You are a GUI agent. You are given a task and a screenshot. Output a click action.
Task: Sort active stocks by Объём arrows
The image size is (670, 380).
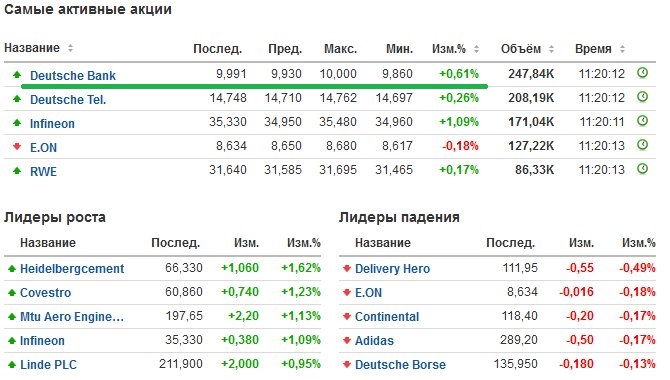551,49
